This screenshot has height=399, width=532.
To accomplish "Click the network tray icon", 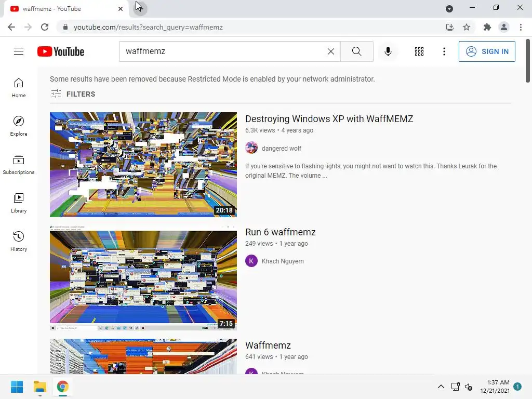I will 455,387.
